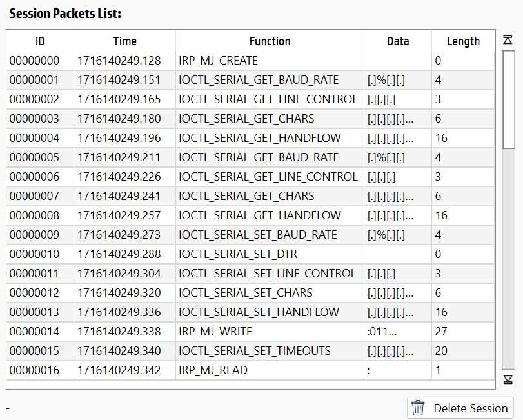Click the trash can icon
523x420 pixels.
tap(418, 408)
